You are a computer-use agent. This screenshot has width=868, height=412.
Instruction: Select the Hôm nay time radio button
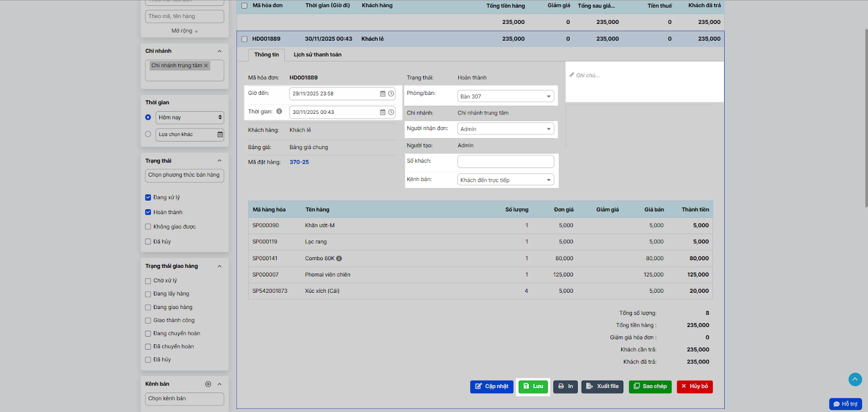click(x=148, y=117)
